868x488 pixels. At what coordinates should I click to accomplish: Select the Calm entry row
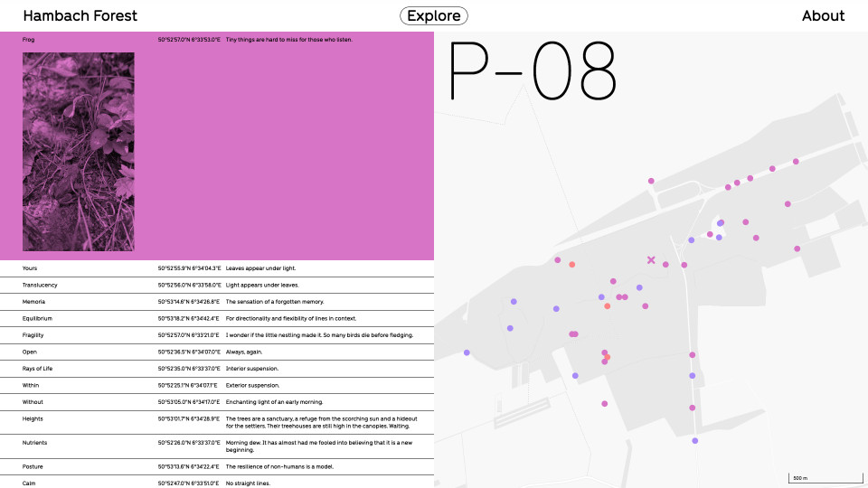point(217,482)
